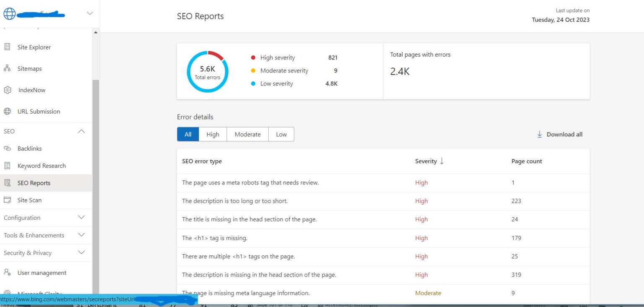Open User management
The image size is (644, 307).
coord(42,273)
